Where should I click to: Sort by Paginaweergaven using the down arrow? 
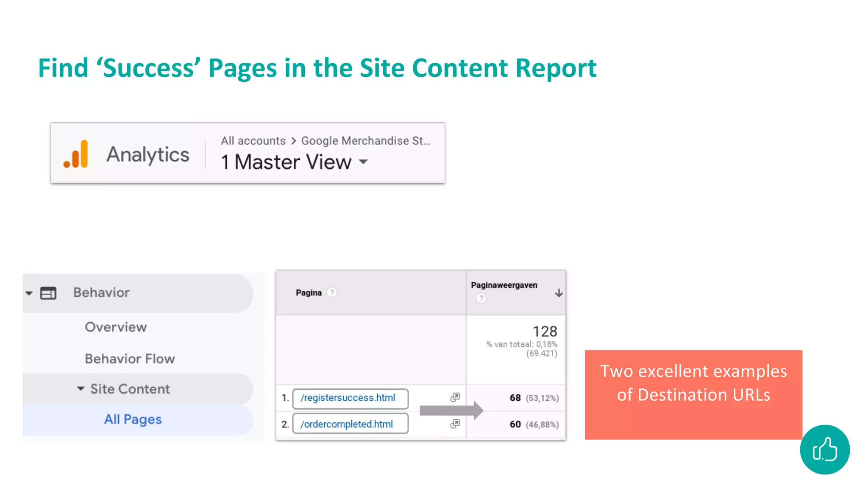[559, 293]
